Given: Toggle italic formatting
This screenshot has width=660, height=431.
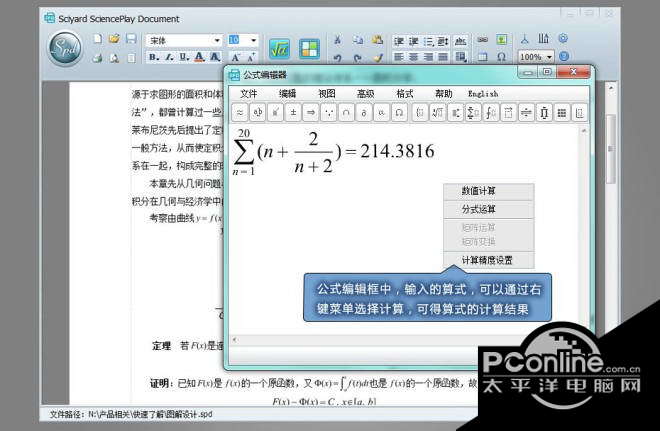Looking at the screenshot, I should click(x=169, y=57).
